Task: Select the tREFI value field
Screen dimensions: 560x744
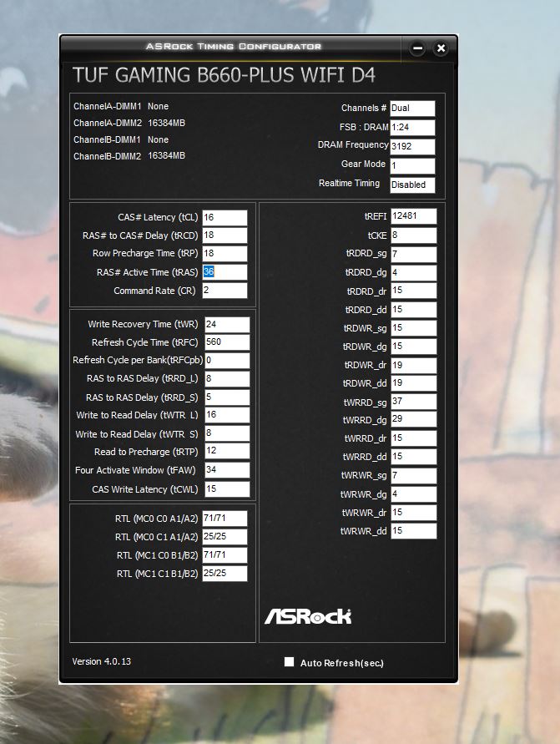Action: tap(414, 216)
